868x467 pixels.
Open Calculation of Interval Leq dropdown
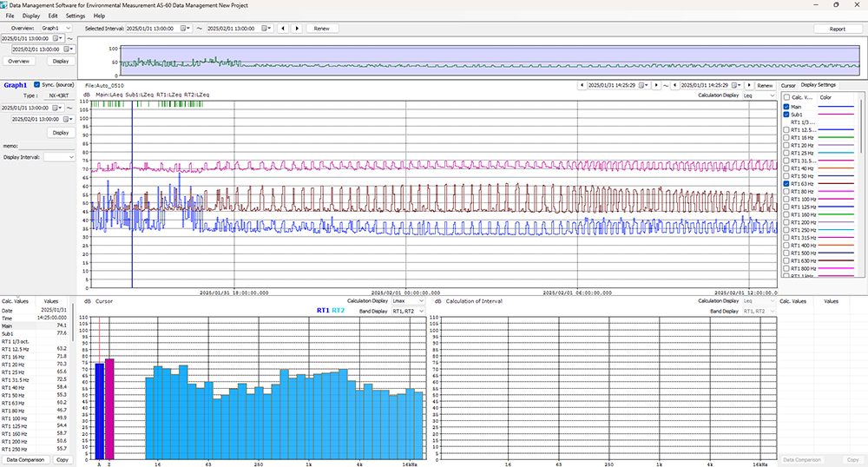[759, 301]
